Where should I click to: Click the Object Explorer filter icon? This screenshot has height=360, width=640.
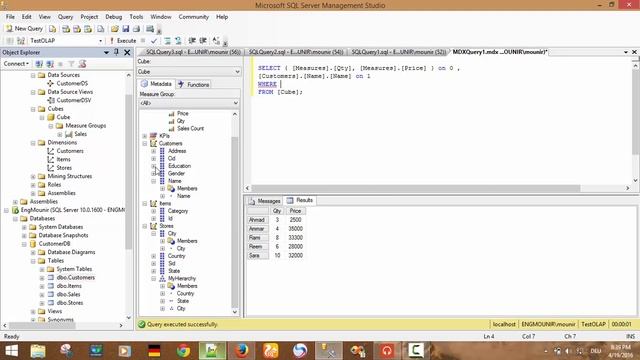tap(71, 64)
